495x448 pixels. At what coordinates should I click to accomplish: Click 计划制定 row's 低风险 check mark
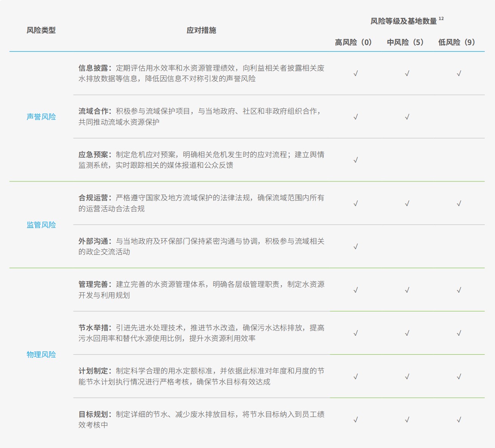coord(459,377)
